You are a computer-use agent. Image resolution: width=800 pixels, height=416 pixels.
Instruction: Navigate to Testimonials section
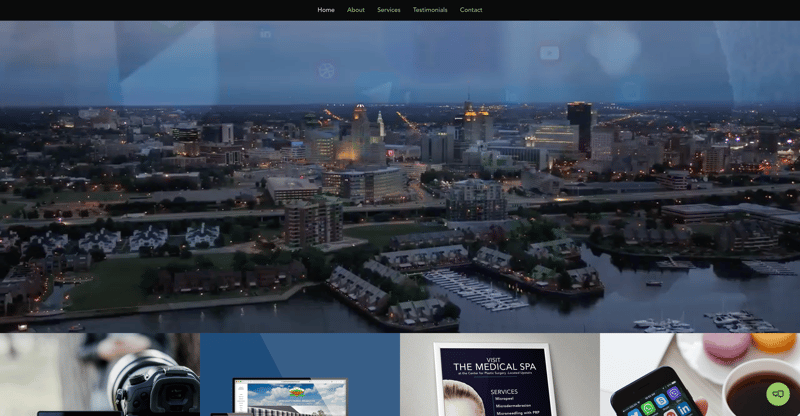point(430,10)
